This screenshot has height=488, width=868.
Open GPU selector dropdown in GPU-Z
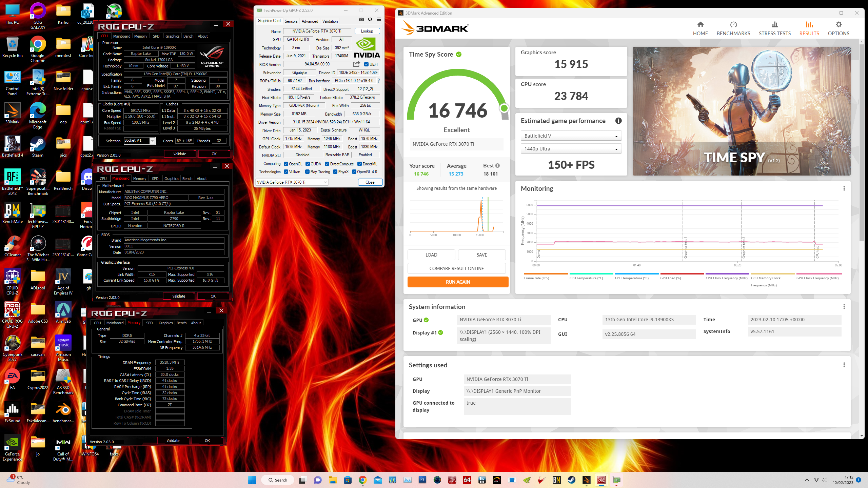pos(292,182)
